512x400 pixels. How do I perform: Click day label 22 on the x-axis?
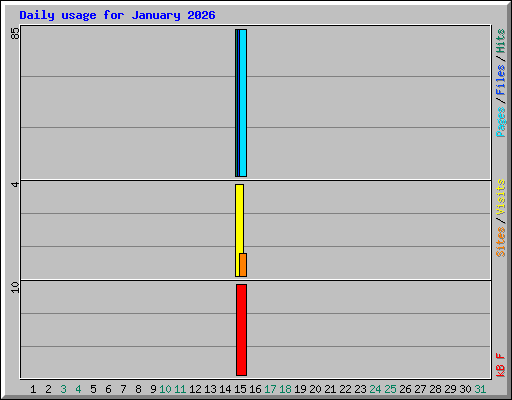pyautogui.click(x=345, y=389)
